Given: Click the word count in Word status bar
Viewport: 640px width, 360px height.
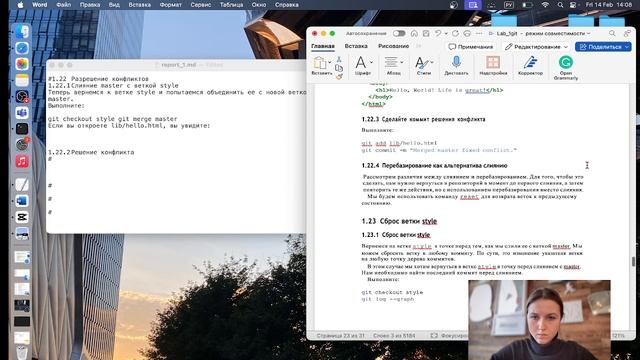Looking at the screenshot, I should 394,336.
